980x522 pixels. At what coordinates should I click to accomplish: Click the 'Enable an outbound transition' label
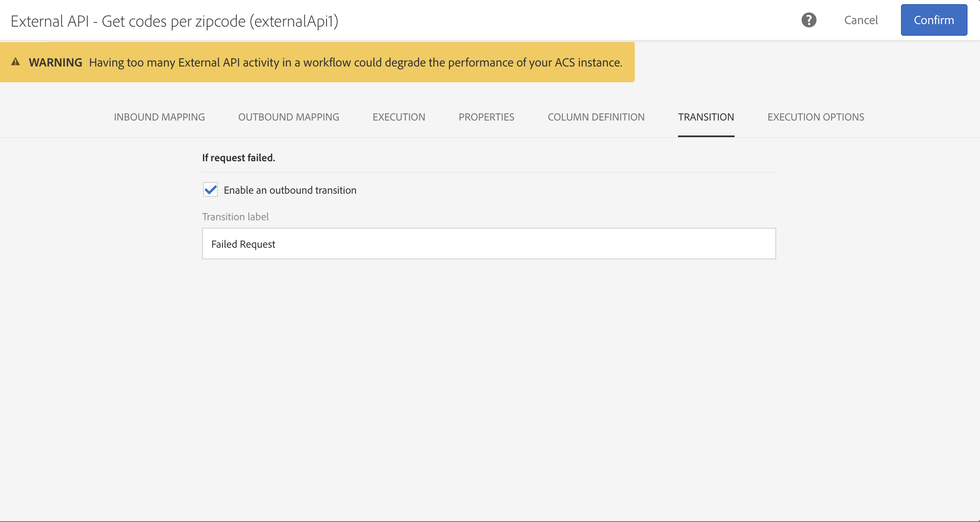[x=290, y=190]
